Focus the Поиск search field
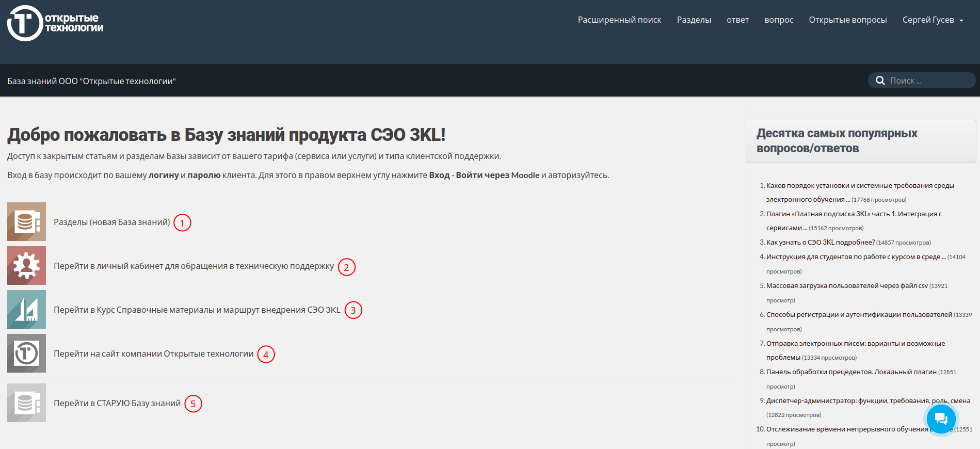 tap(922, 81)
